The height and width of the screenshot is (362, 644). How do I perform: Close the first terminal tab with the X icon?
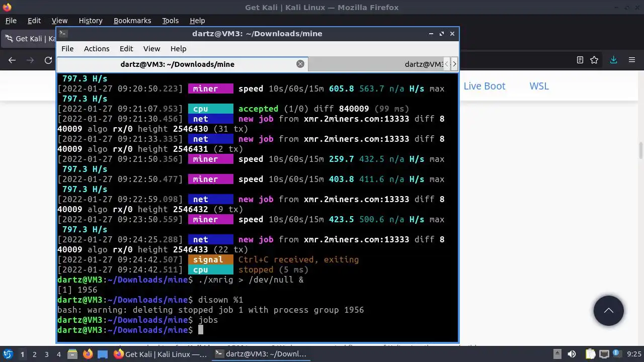(300, 64)
